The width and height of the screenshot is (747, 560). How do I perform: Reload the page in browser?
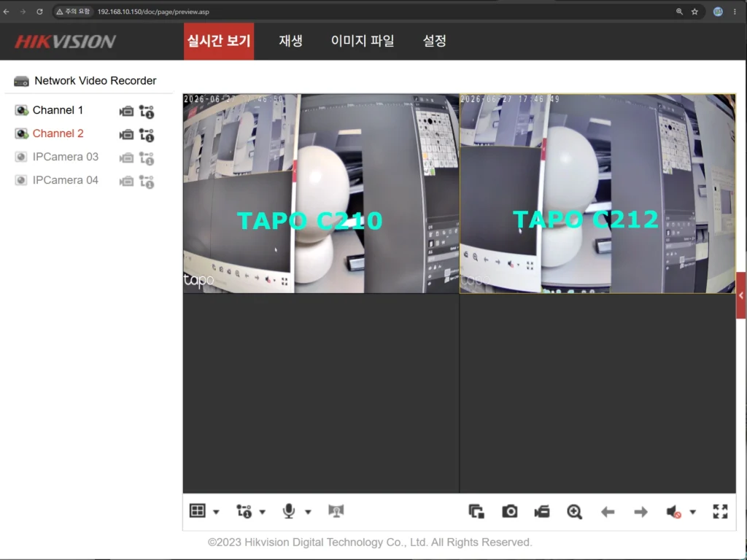tap(39, 12)
